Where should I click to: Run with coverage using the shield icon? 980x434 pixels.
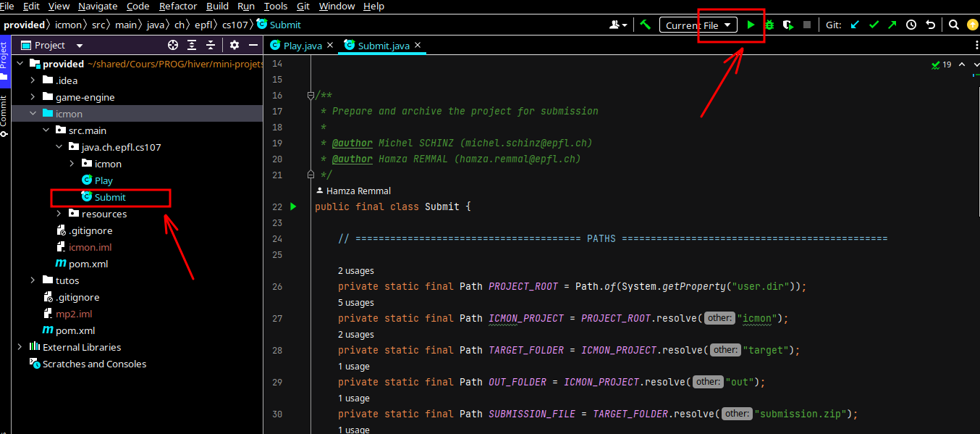(787, 25)
